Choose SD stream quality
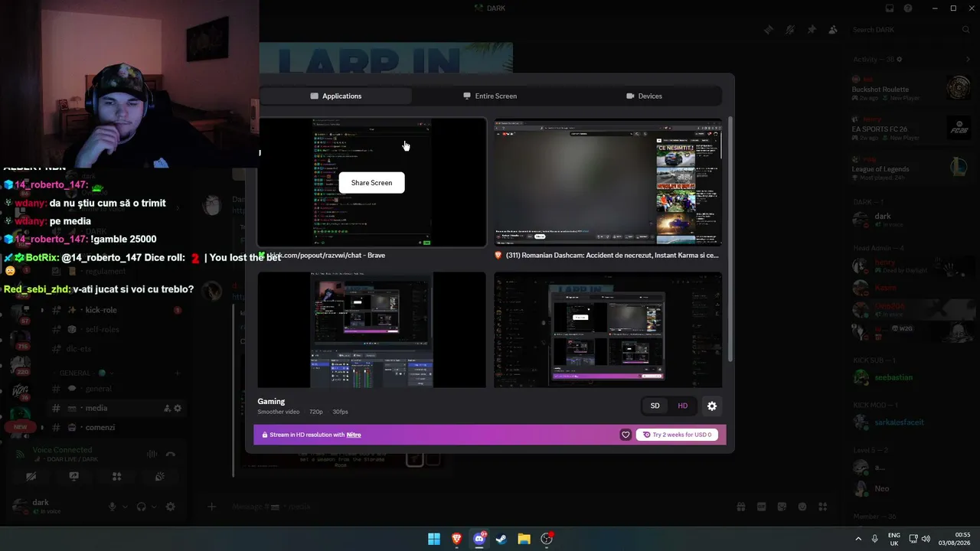980x551 pixels. (x=655, y=406)
